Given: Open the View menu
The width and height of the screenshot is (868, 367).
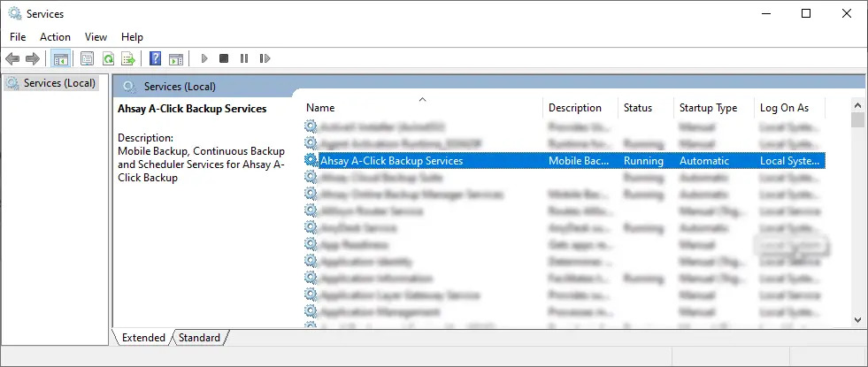Looking at the screenshot, I should click(96, 37).
